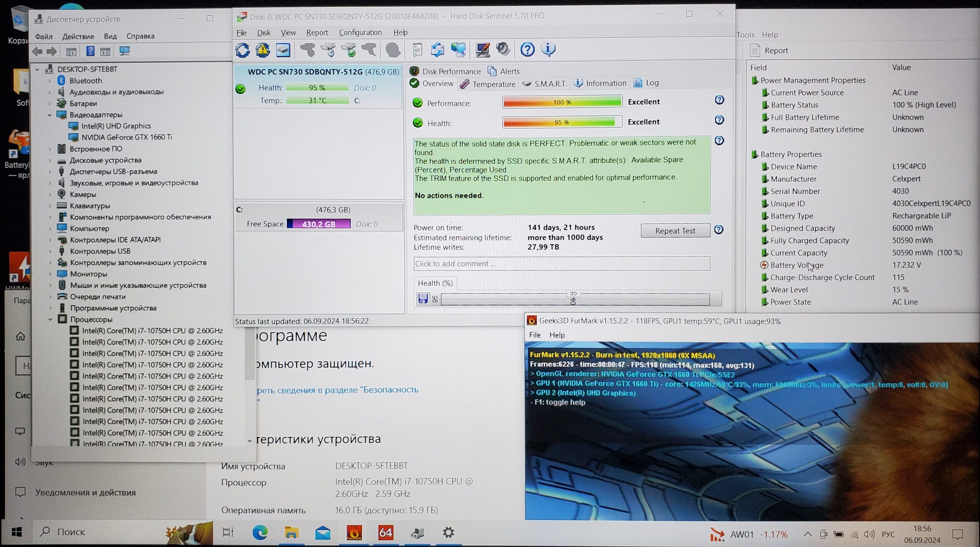The height and width of the screenshot is (547, 980).
Task: Click the refresh icon in Hard Disk Sentinel toolbar
Action: pos(242,50)
